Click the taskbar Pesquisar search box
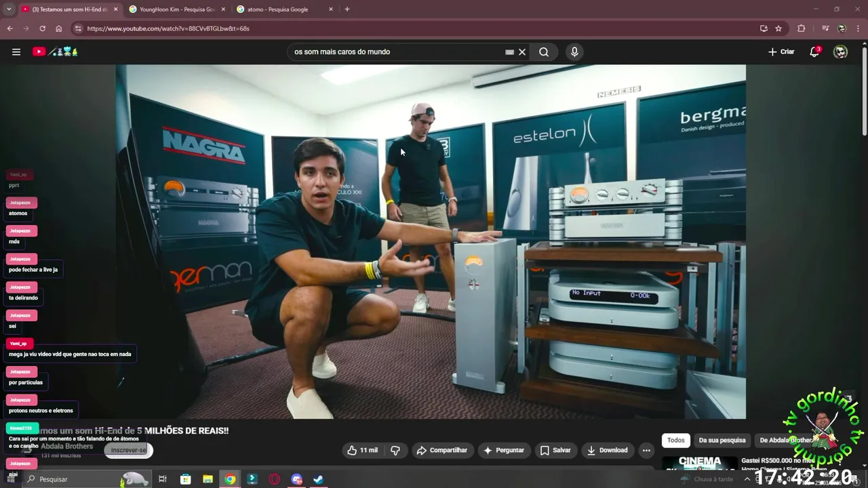The image size is (868, 488). tap(87, 479)
